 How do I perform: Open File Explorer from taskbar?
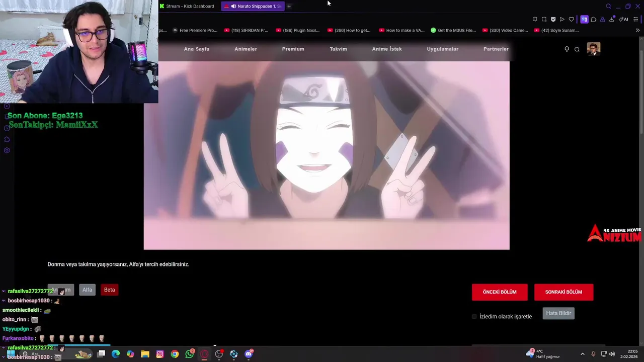tap(145, 354)
